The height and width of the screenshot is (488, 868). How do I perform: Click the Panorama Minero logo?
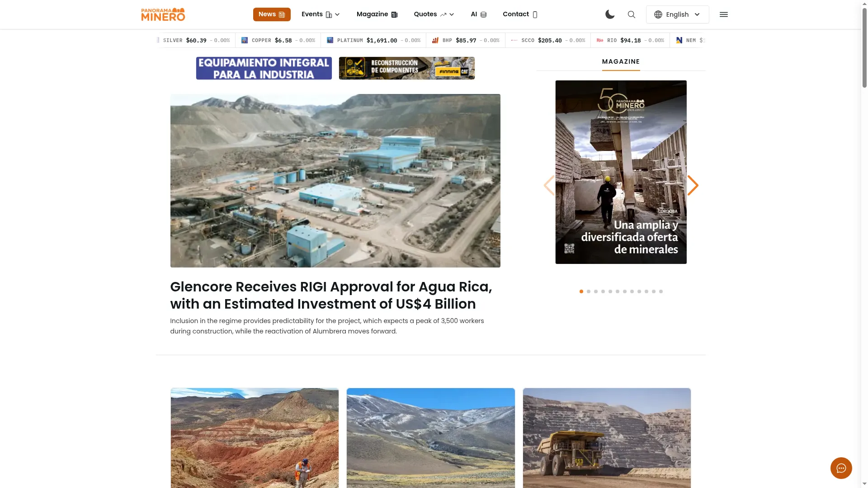point(163,14)
